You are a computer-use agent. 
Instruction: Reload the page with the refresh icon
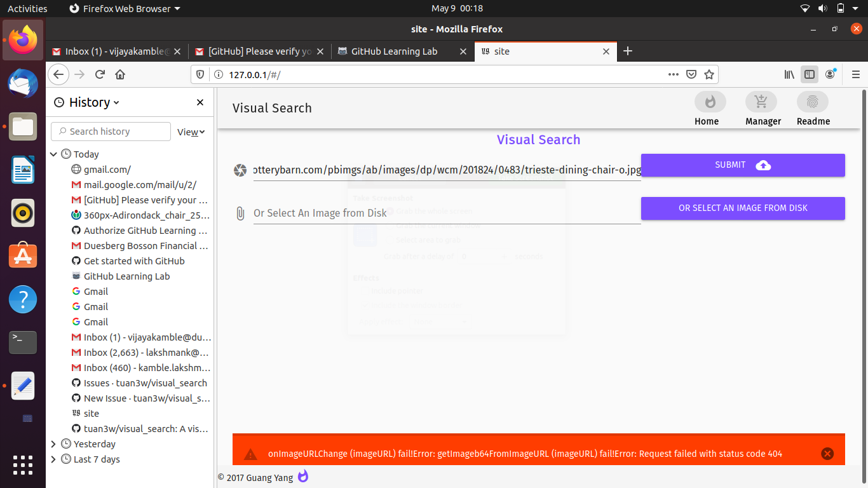[100, 74]
